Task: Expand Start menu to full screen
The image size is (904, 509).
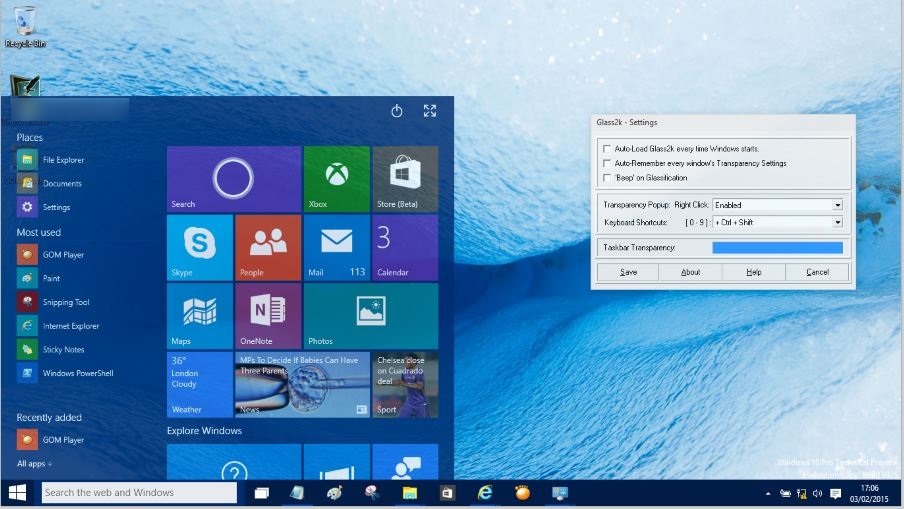Action: click(430, 111)
